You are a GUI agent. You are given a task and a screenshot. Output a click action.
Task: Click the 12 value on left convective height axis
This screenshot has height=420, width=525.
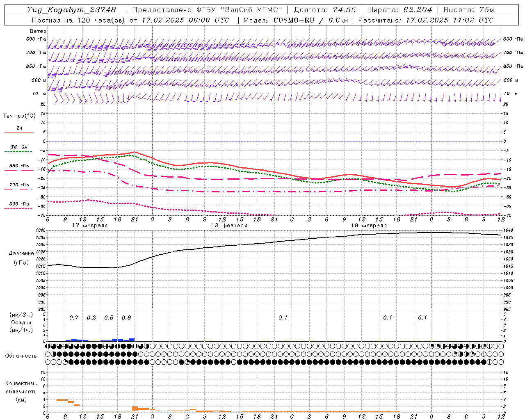tap(44, 372)
